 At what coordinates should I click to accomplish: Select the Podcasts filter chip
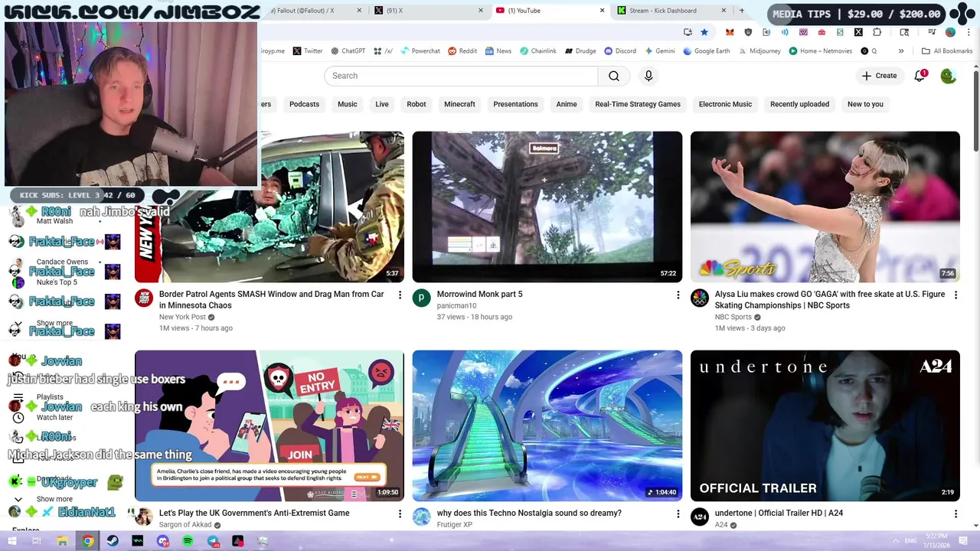coord(304,104)
